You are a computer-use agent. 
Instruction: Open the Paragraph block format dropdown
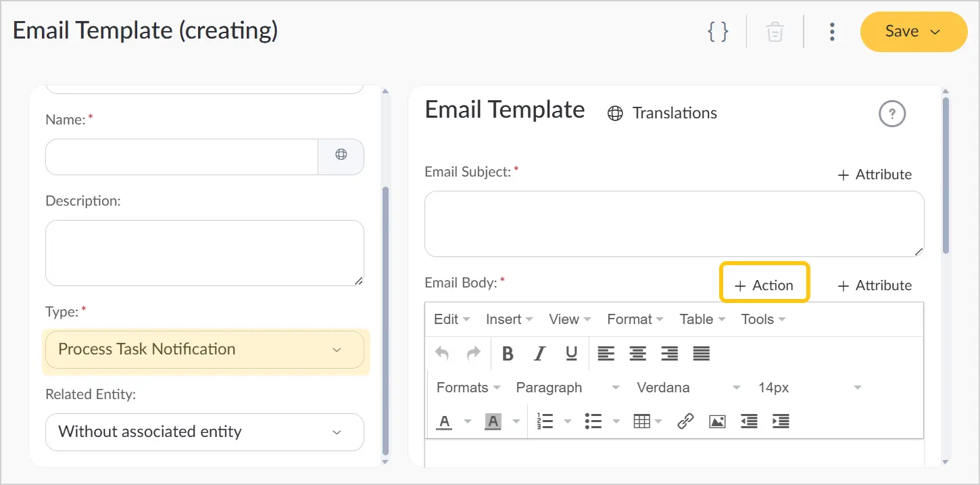point(567,388)
